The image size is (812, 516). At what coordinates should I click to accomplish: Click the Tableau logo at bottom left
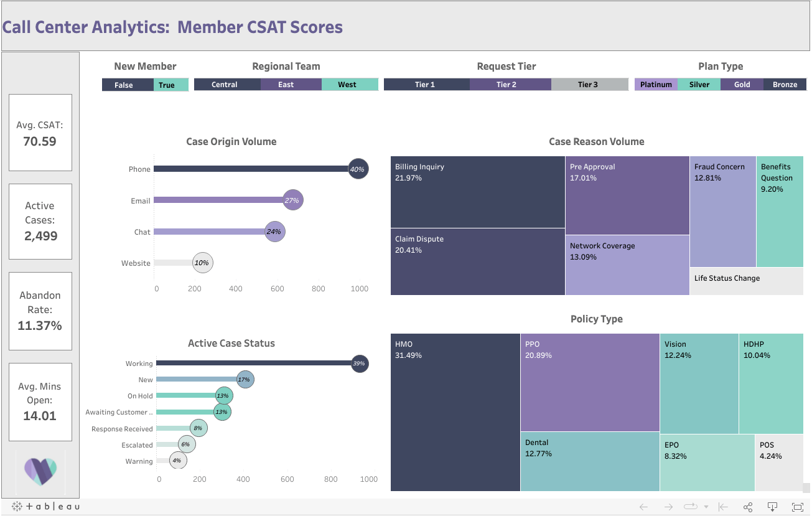pyautogui.click(x=47, y=505)
